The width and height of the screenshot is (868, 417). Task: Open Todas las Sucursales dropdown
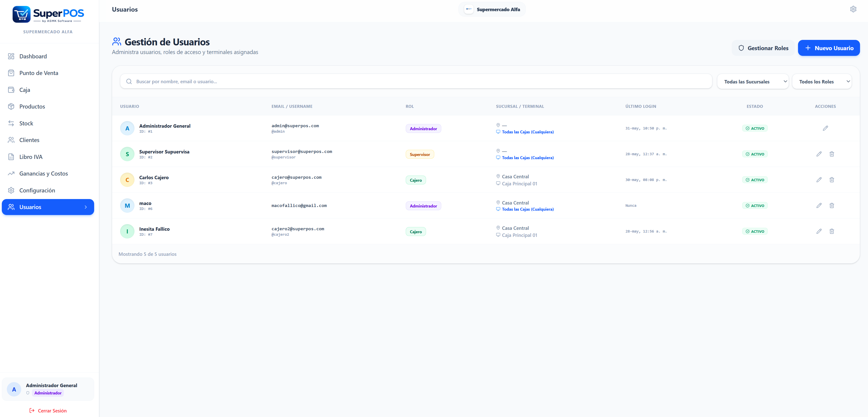point(753,82)
